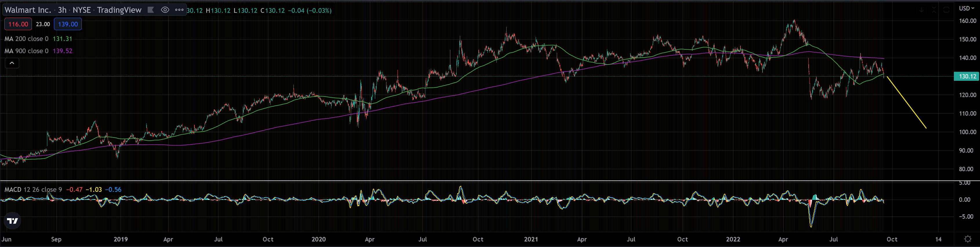Click the current price label 130.12 on axis
Viewport: 980px width, 247px height.
point(967,76)
